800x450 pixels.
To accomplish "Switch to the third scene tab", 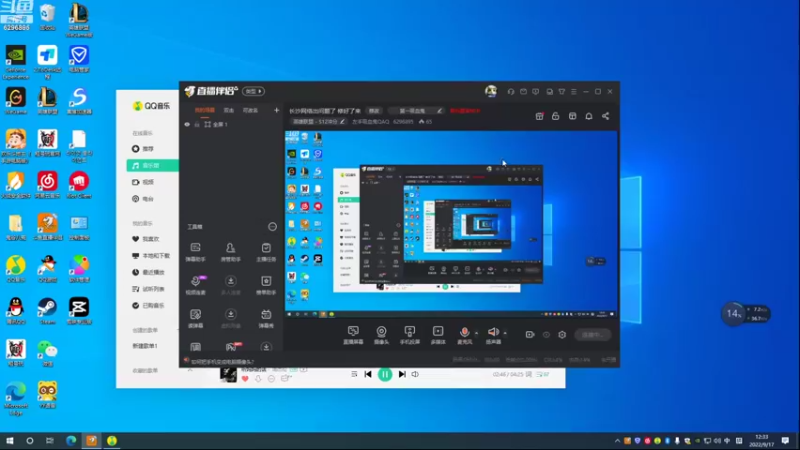I will [x=250, y=110].
